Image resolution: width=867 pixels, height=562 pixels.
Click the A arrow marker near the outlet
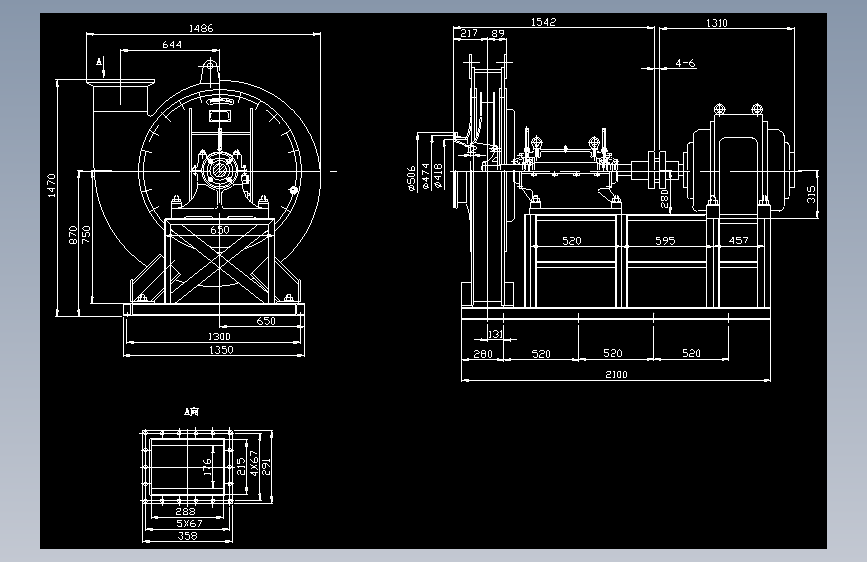coord(100,61)
